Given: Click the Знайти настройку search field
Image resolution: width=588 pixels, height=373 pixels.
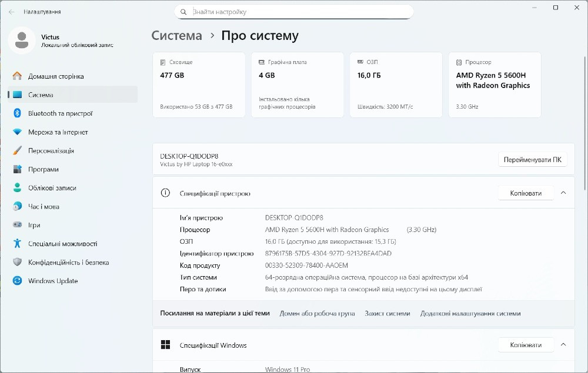Looking at the screenshot, I should (294, 11).
